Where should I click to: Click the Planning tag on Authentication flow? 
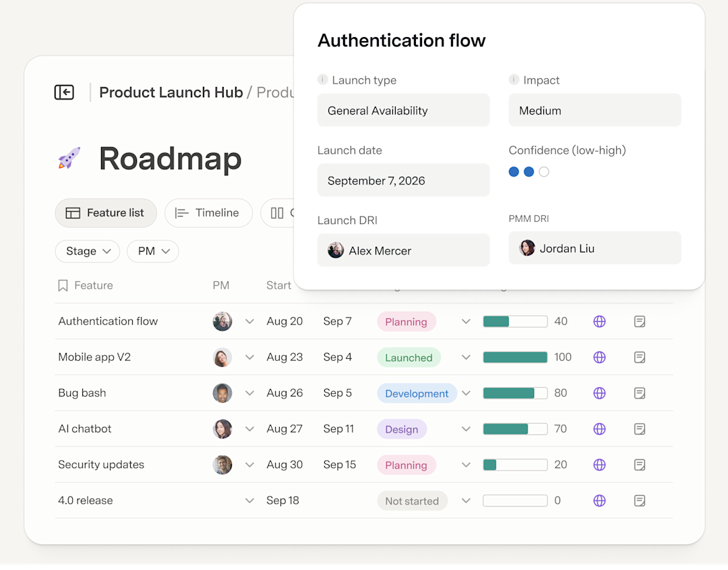(406, 322)
